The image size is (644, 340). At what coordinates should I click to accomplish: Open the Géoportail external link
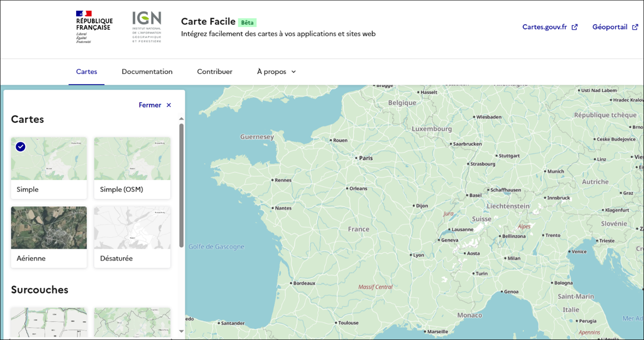coord(615,27)
